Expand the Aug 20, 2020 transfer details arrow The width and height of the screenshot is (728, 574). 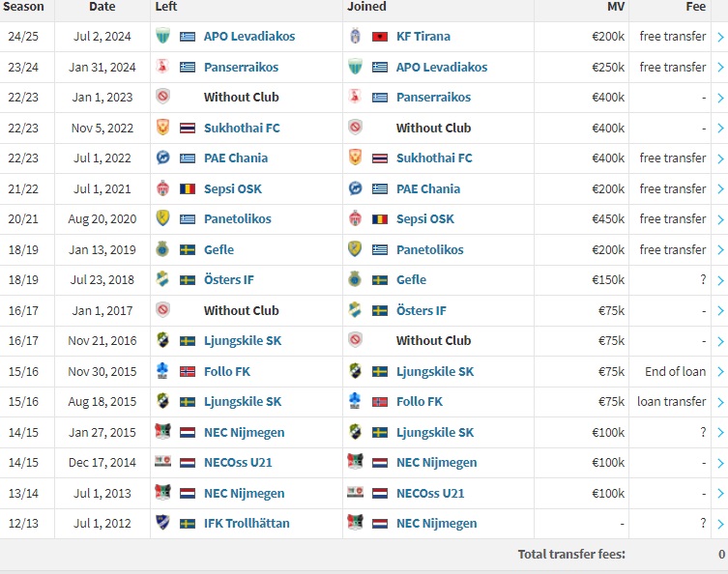click(720, 219)
